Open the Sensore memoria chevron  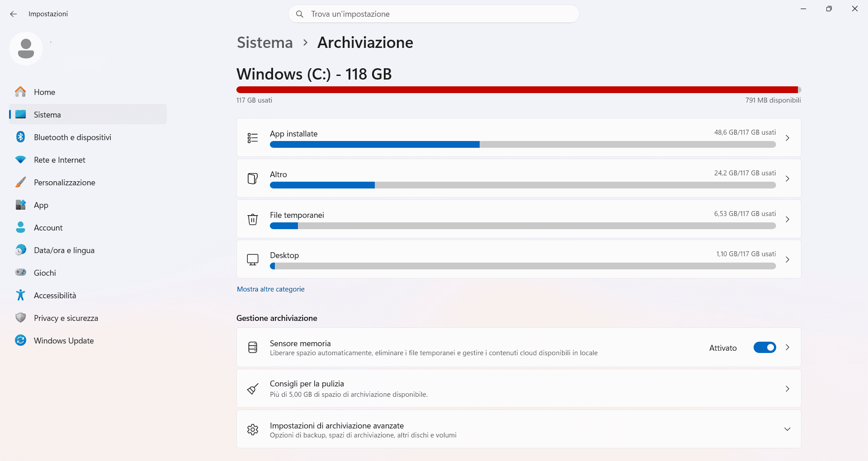click(787, 348)
